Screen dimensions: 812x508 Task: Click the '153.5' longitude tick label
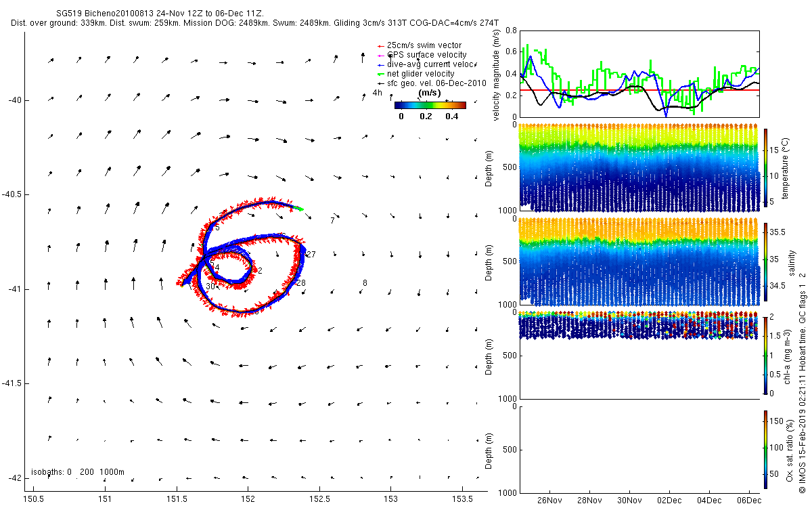462,499
